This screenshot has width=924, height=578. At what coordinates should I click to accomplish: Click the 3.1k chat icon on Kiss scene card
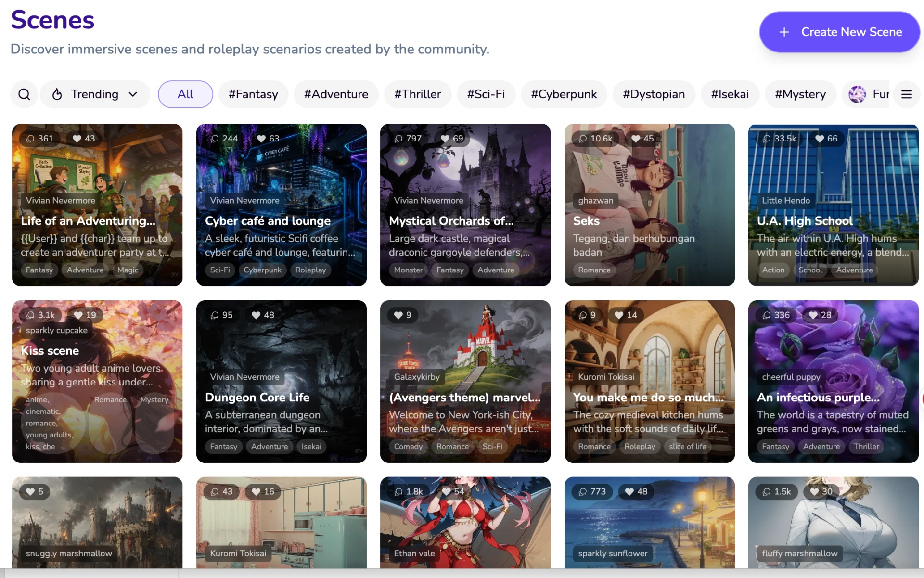[x=30, y=315]
